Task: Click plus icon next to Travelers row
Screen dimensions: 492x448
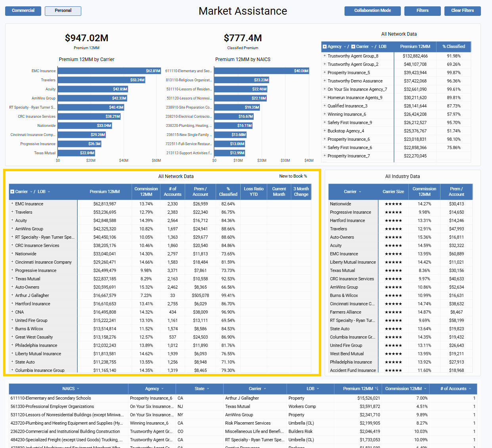Action: pos(12,212)
